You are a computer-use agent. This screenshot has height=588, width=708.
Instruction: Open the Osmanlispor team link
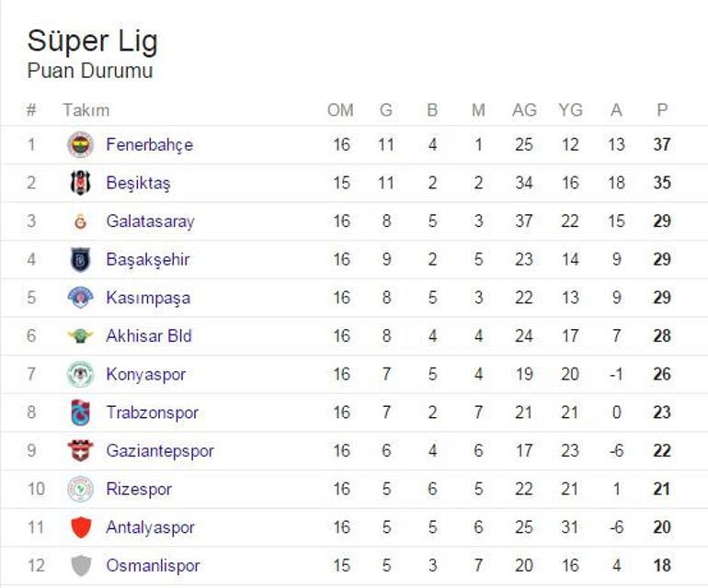153,566
